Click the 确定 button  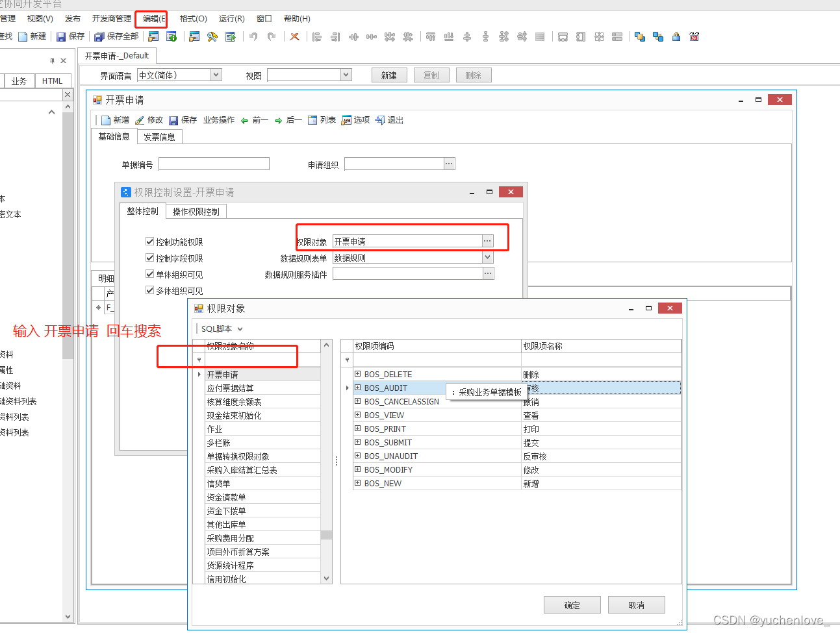572,605
